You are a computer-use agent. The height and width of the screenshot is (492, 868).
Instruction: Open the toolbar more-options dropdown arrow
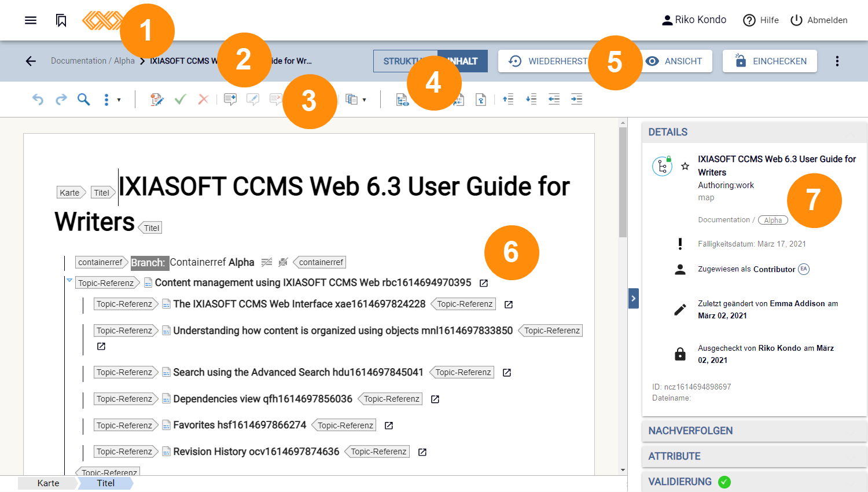[x=119, y=100]
